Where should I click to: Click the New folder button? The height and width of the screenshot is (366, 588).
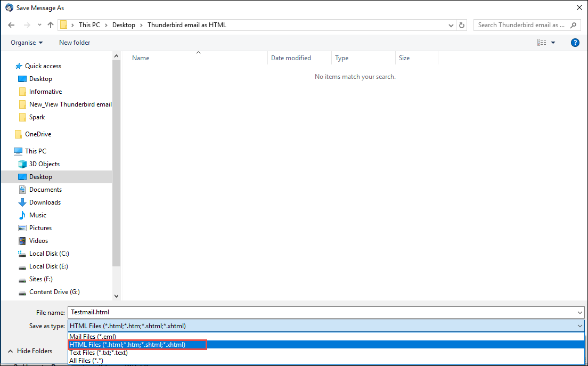75,43
